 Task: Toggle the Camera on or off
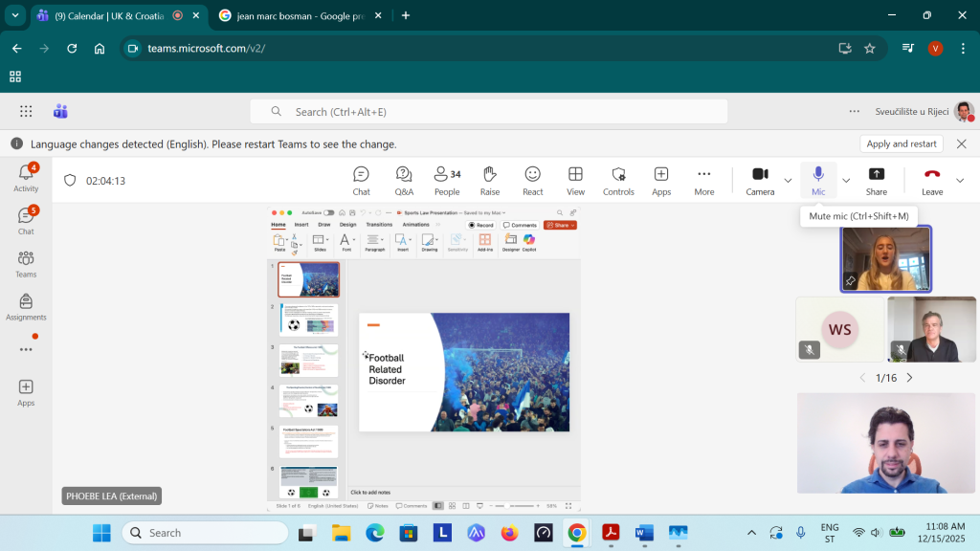pos(760,180)
